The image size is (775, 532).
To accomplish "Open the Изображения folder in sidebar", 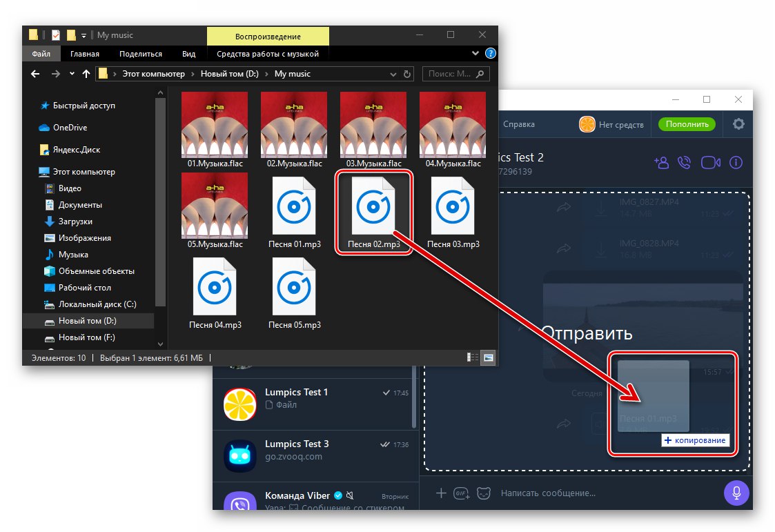I will point(77,238).
